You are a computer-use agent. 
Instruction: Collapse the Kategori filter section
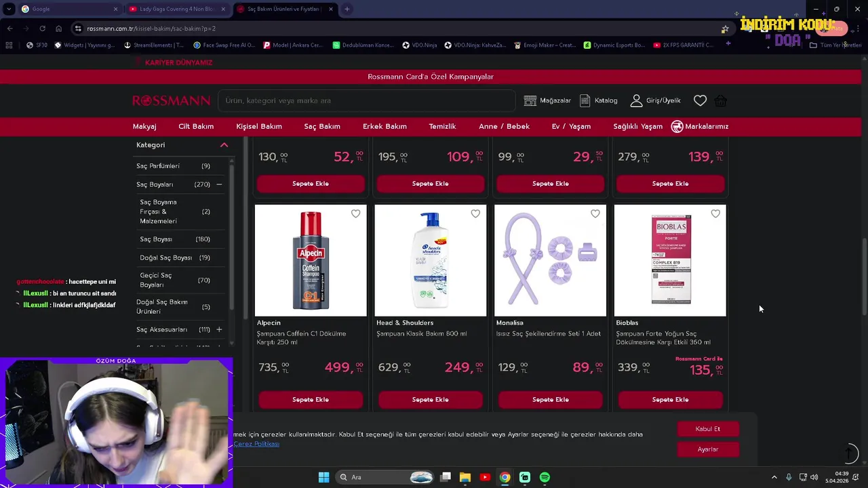click(224, 145)
